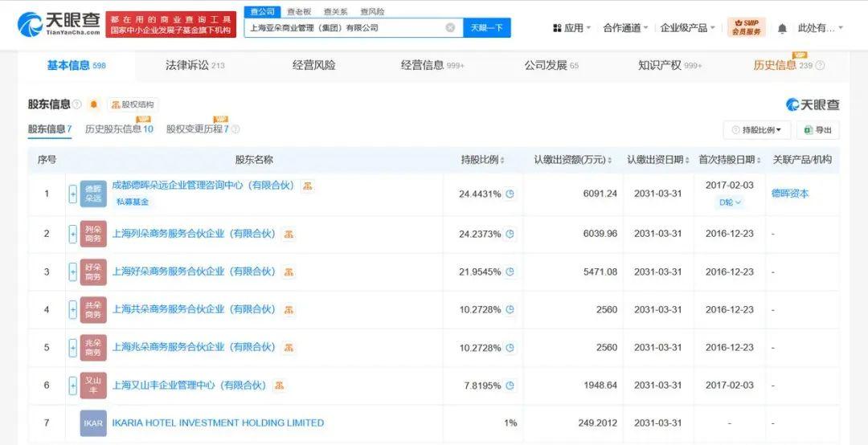Select 查风险 search mode tab

click(x=372, y=11)
